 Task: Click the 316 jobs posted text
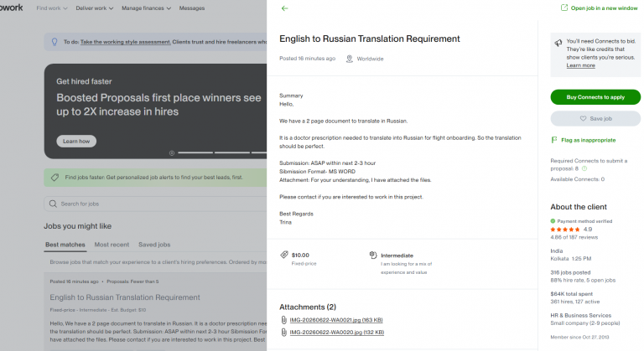click(x=570, y=272)
